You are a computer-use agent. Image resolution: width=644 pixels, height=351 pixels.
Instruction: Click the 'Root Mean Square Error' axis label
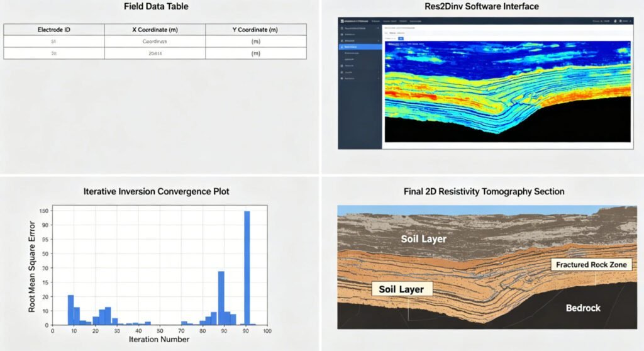[x=31, y=266]
